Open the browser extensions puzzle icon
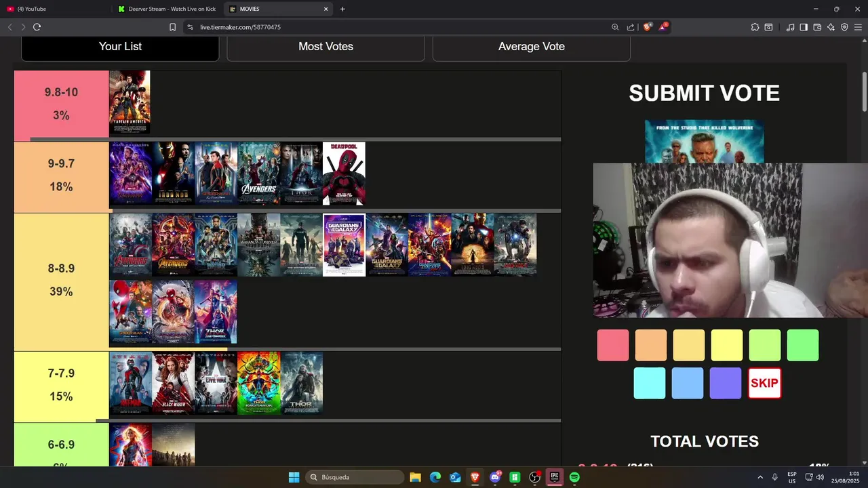The image size is (868, 488). (x=755, y=27)
